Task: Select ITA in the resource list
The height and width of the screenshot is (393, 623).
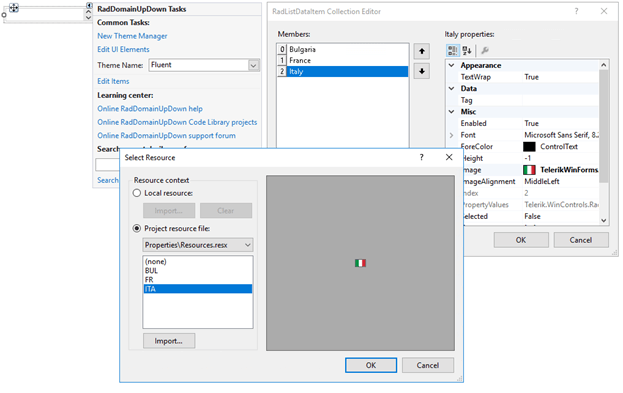Action: [197, 289]
